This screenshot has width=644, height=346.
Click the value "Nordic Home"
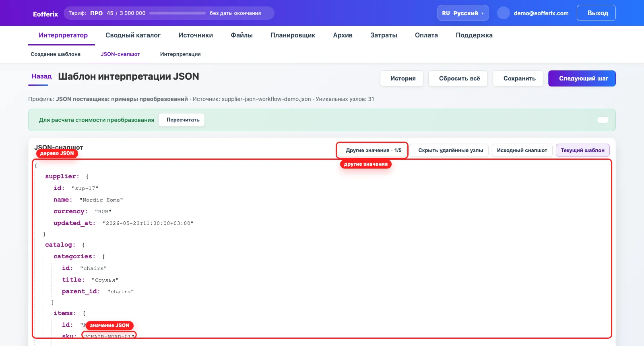(x=101, y=200)
